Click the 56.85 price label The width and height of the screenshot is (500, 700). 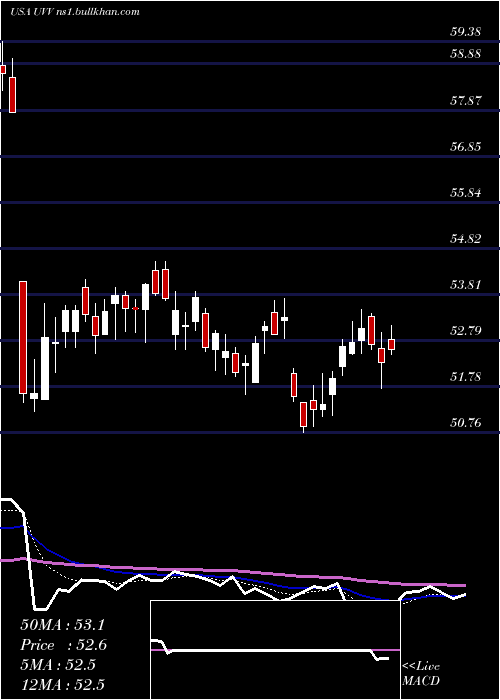465,146
